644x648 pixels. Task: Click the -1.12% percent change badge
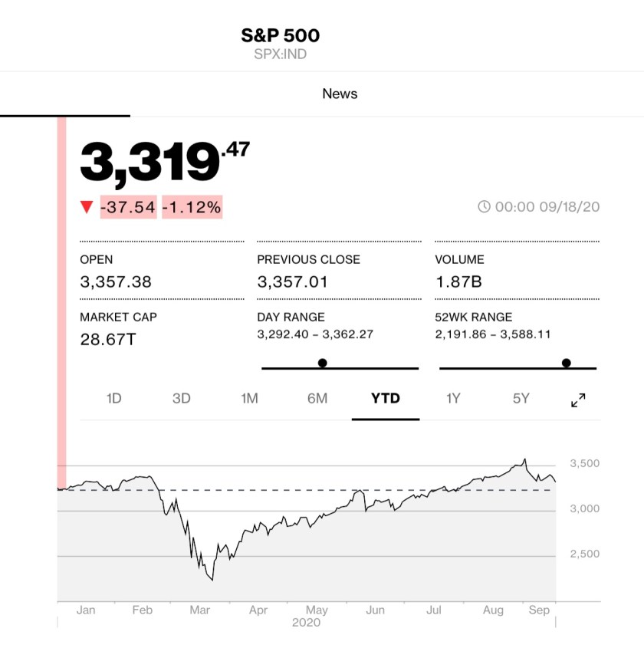pyautogui.click(x=192, y=207)
